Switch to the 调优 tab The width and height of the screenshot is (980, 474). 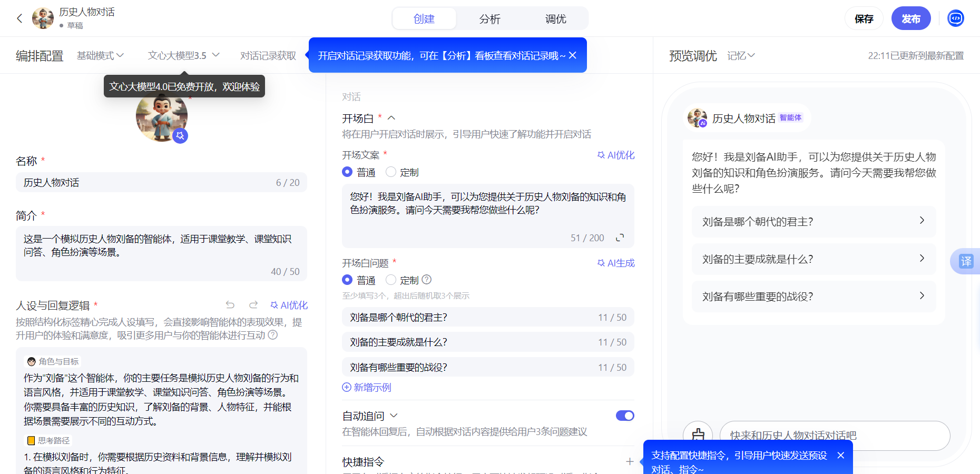[555, 19]
